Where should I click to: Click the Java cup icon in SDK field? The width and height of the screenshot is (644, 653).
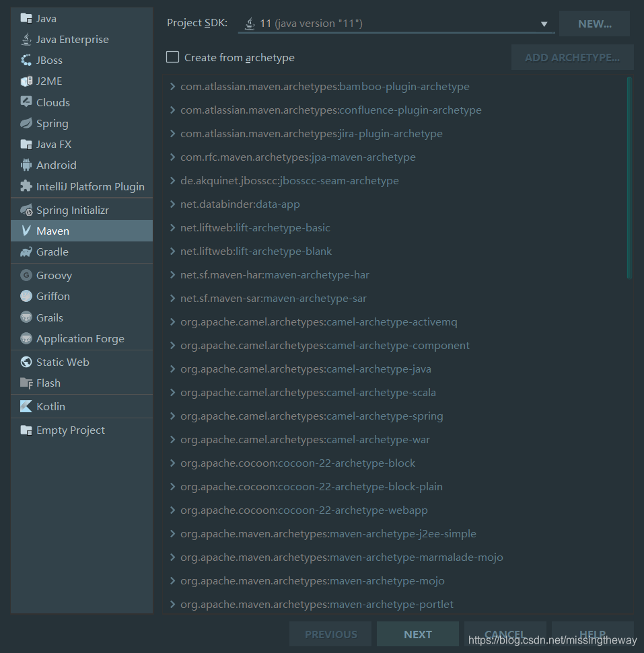pyautogui.click(x=250, y=24)
